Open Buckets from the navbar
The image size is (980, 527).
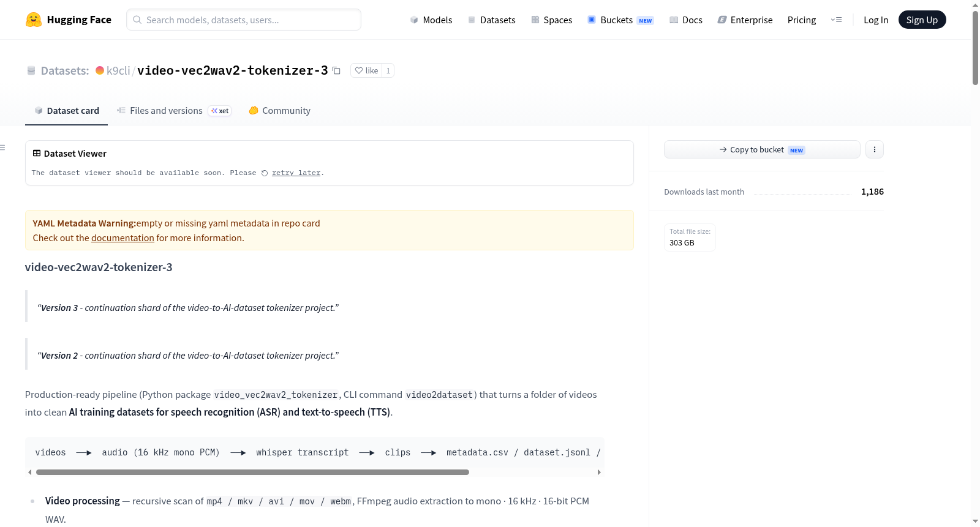pyautogui.click(x=620, y=20)
